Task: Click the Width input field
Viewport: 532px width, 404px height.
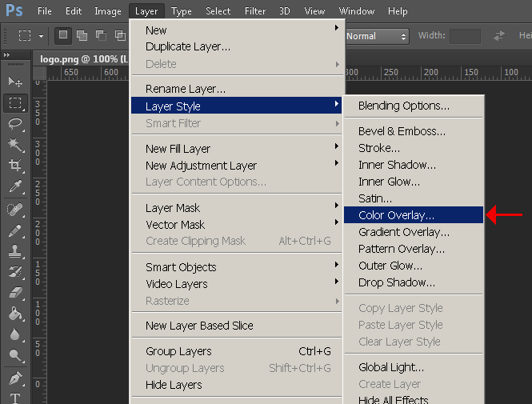Action: (x=465, y=36)
